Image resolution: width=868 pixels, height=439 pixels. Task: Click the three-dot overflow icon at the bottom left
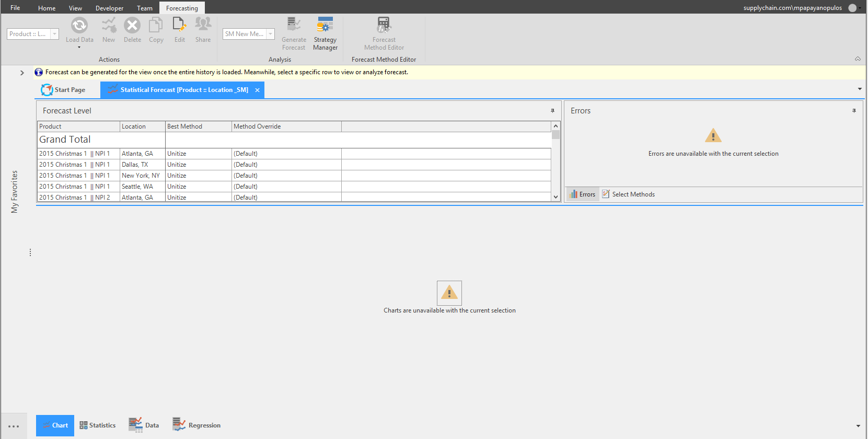click(x=14, y=426)
